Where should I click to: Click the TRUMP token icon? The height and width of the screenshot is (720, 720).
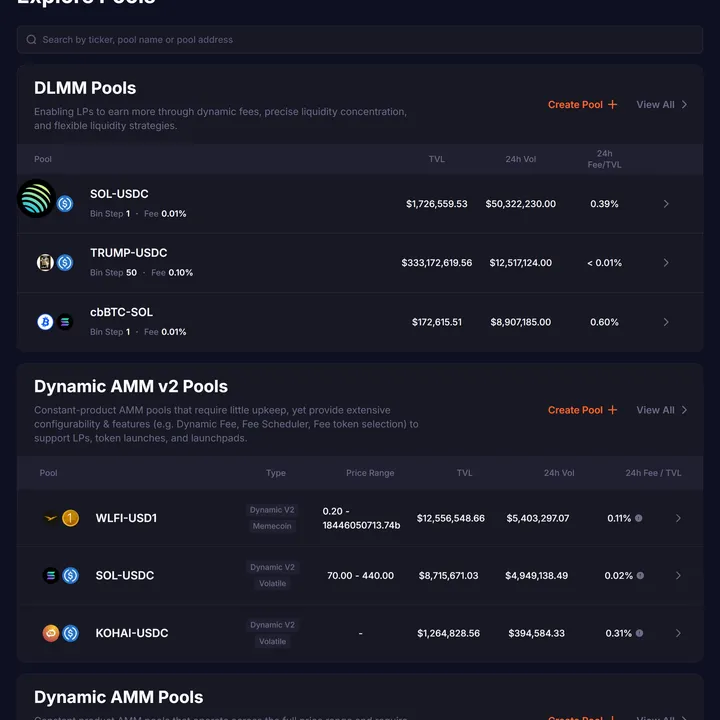(45, 262)
